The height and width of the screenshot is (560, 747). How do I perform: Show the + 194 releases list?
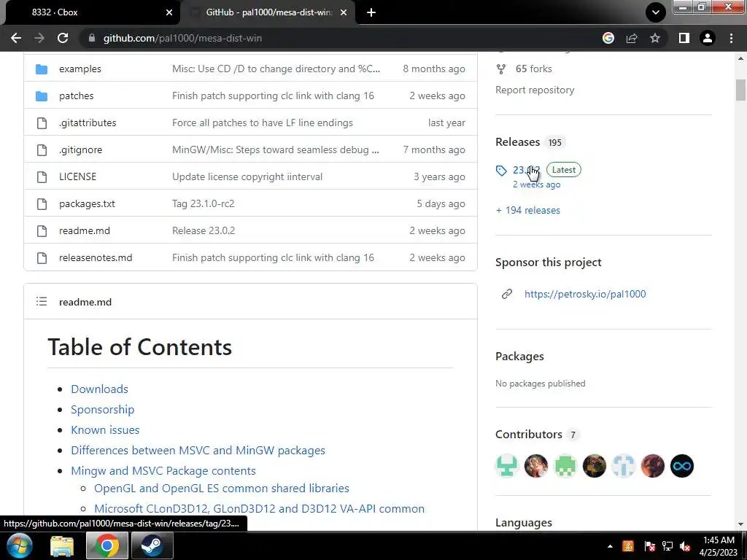click(528, 210)
